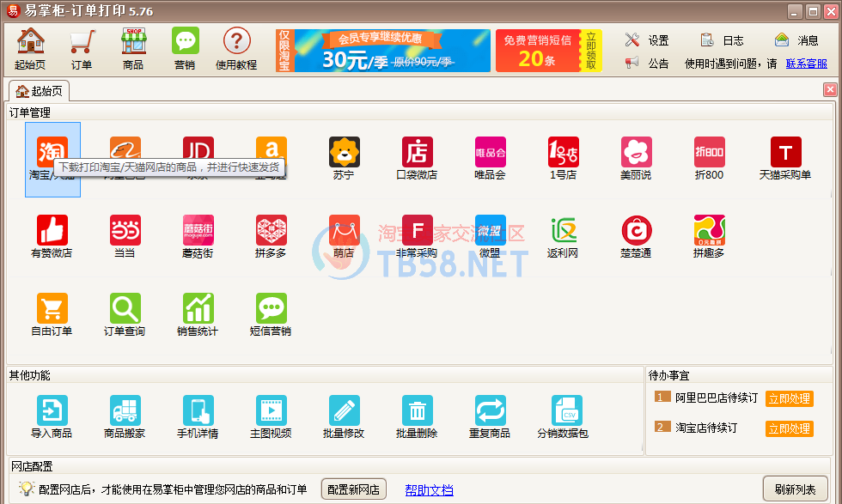Image resolution: width=842 pixels, height=504 pixels.
Task: Open the 天猫采购单 icon
Action: (x=785, y=160)
